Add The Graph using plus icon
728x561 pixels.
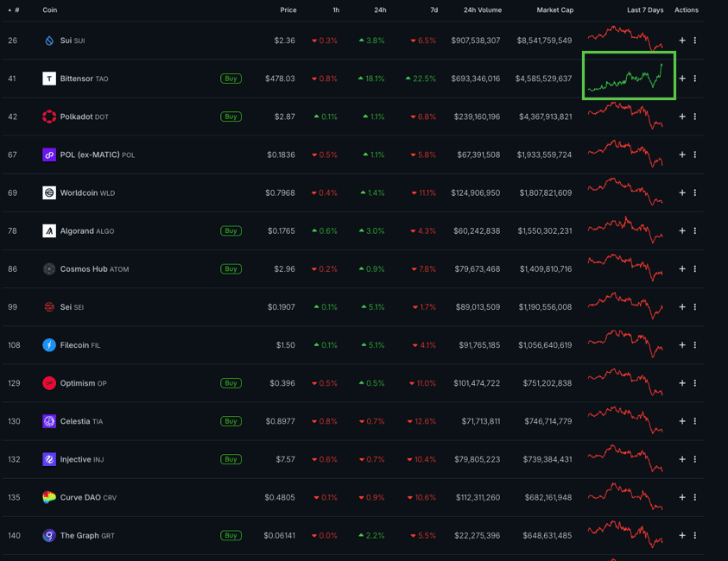click(x=682, y=535)
